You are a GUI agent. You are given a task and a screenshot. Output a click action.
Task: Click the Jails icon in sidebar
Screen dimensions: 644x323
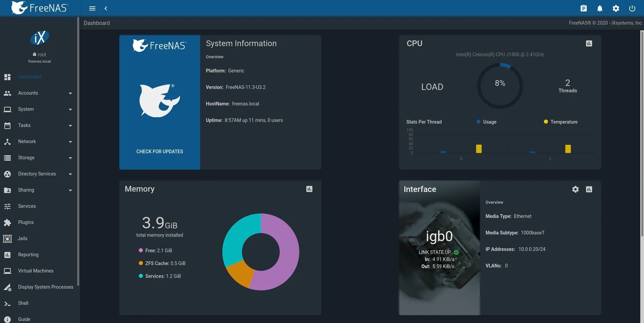click(x=7, y=238)
